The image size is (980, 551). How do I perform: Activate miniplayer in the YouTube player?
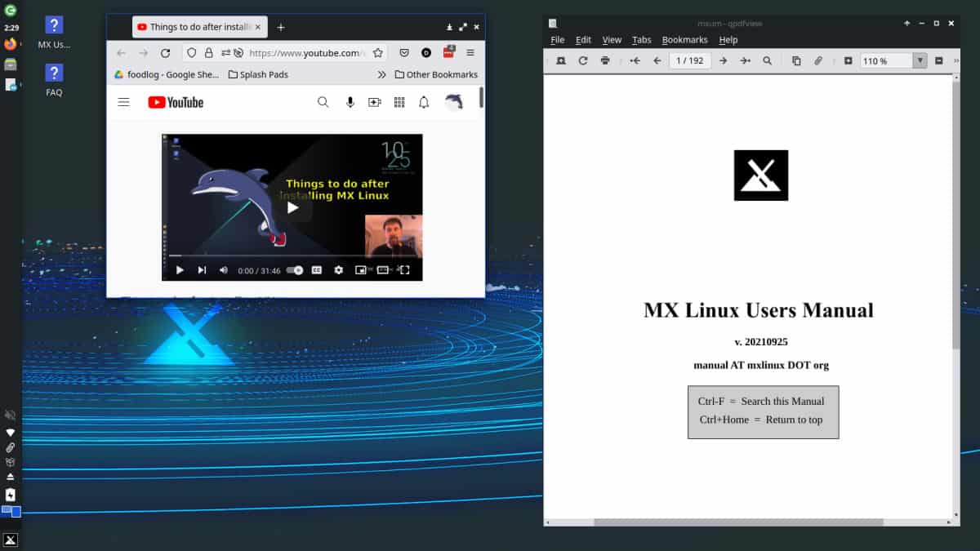(x=361, y=269)
